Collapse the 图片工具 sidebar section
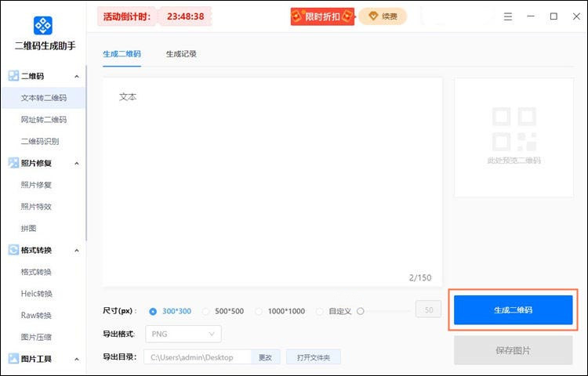The height and width of the screenshot is (376, 588). click(x=77, y=359)
